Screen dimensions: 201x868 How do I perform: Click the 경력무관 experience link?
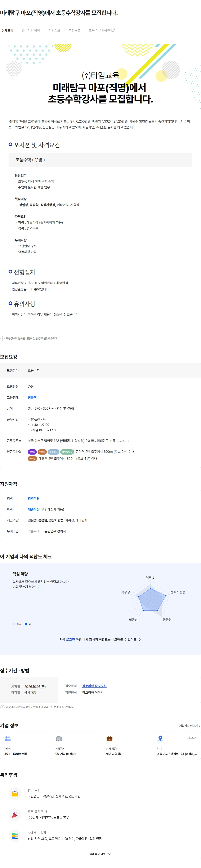pos(34,498)
